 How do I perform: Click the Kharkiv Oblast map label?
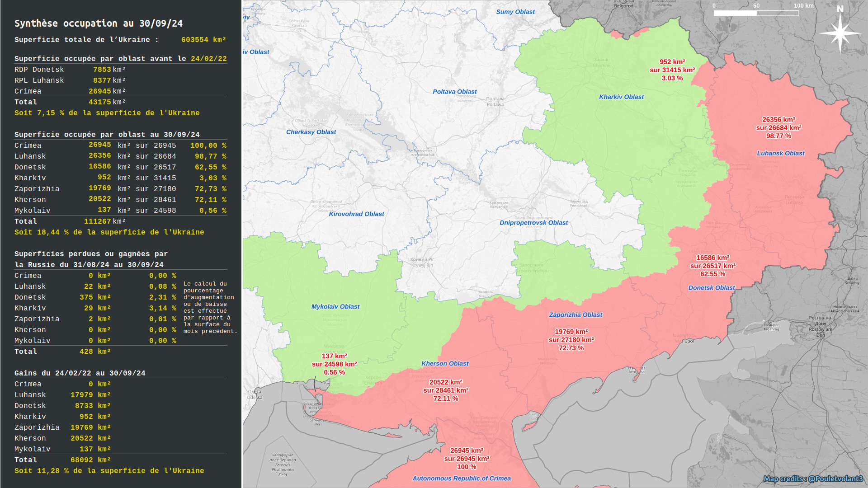[621, 97]
